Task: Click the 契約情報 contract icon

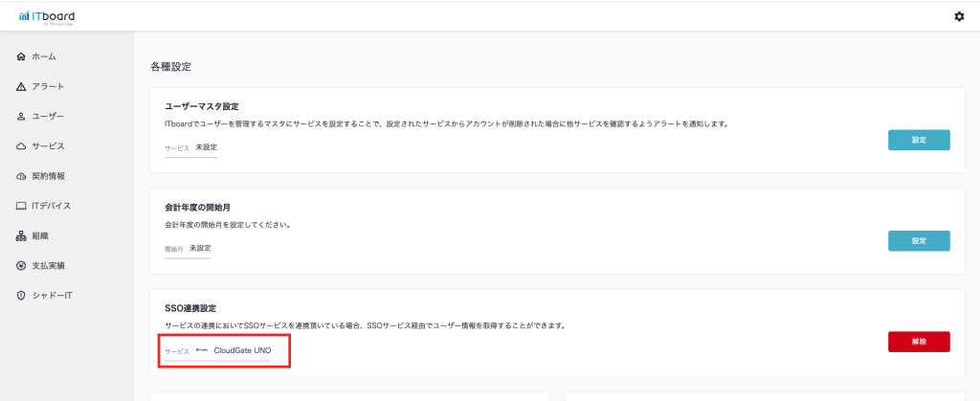Action: click(x=21, y=176)
